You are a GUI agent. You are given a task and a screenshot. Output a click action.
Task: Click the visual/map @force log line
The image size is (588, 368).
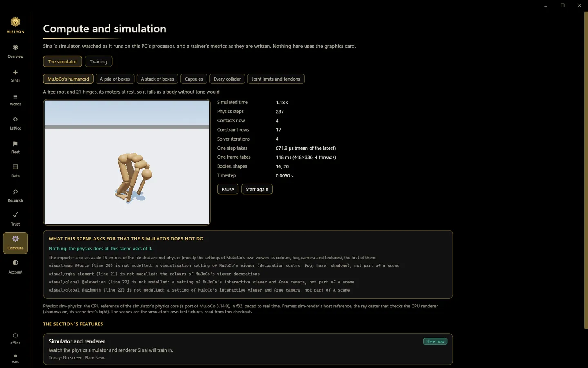coord(224,266)
